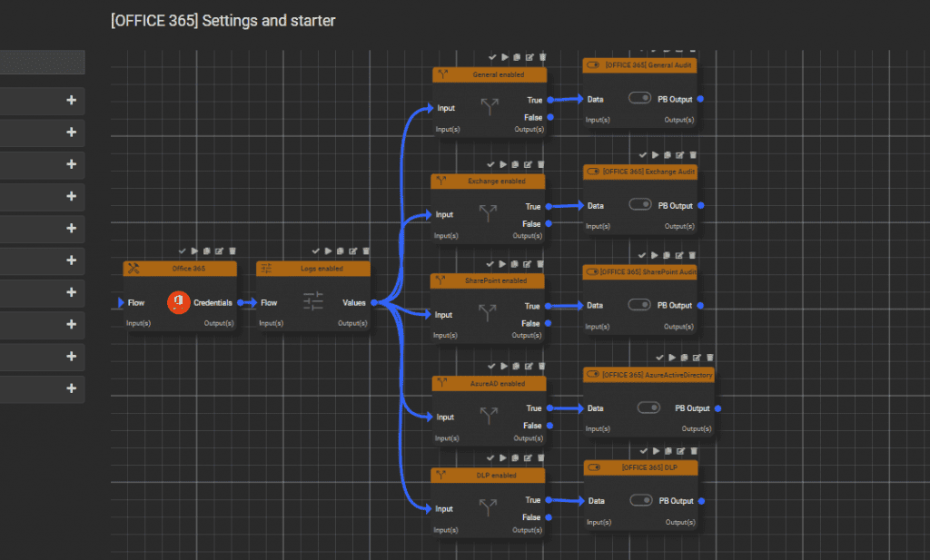The height and width of the screenshot is (560, 930).
Task: Click the False output port of SharePoint enabled
Action: coord(548,323)
